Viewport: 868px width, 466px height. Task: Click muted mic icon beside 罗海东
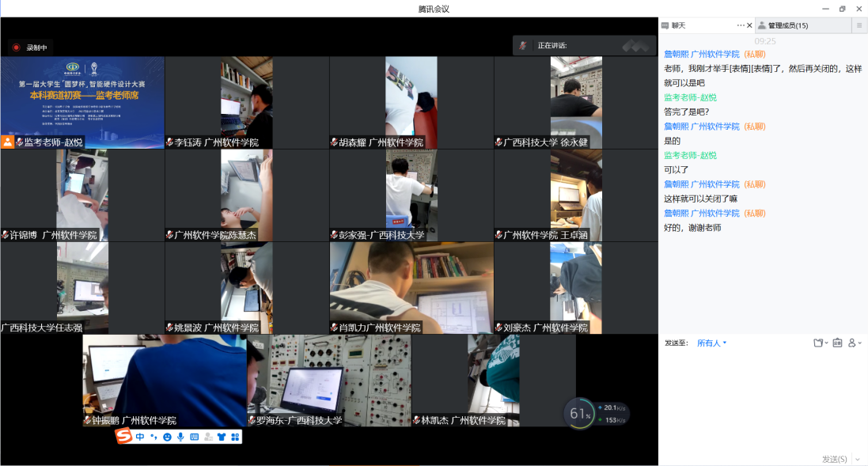pyautogui.click(x=252, y=421)
